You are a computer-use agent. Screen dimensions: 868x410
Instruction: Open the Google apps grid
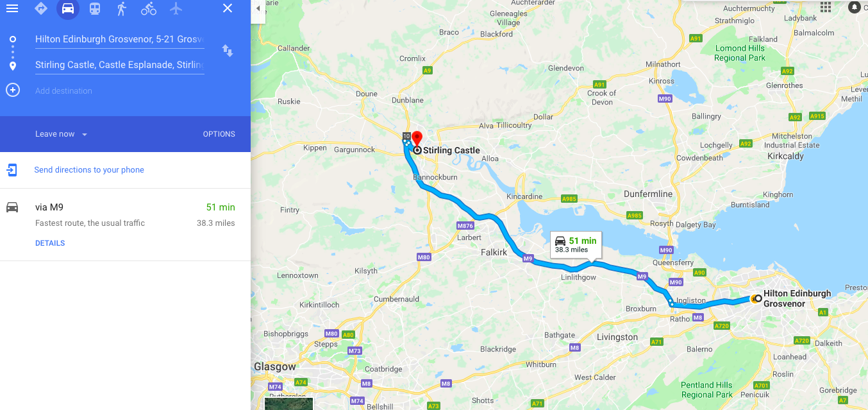826,7
